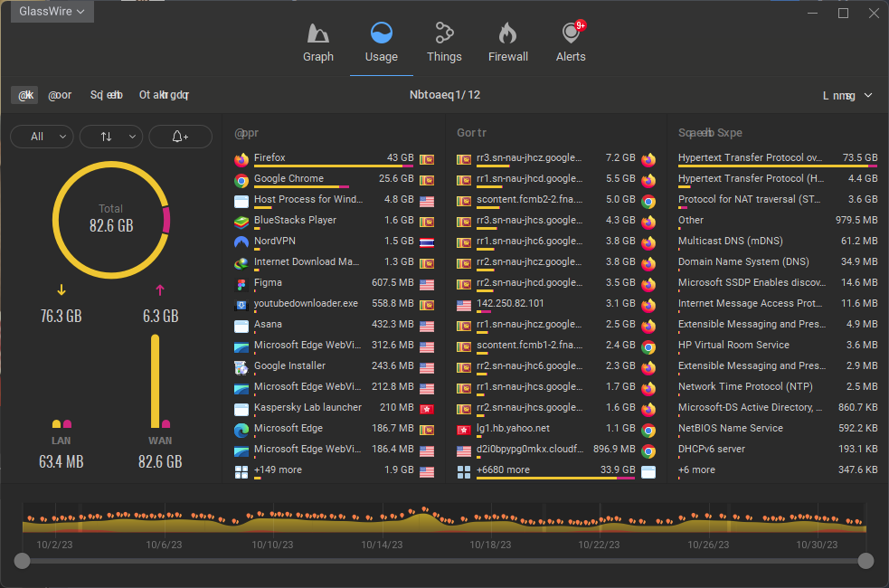Click Firefox icon on 7.2 GB host row

[648, 160]
